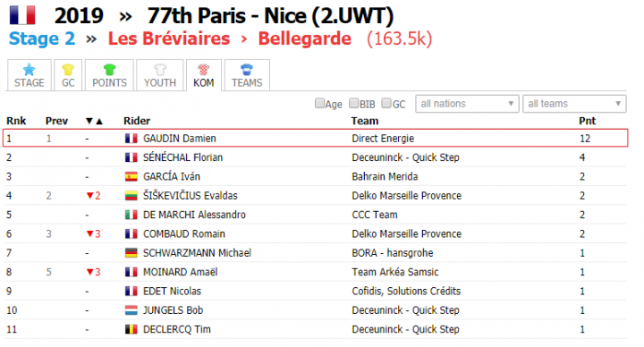644x347 pixels.
Task: Open the Deceuninck - Quick Step team link for SÉNÉCHAL
Action: [x=405, y=157]
